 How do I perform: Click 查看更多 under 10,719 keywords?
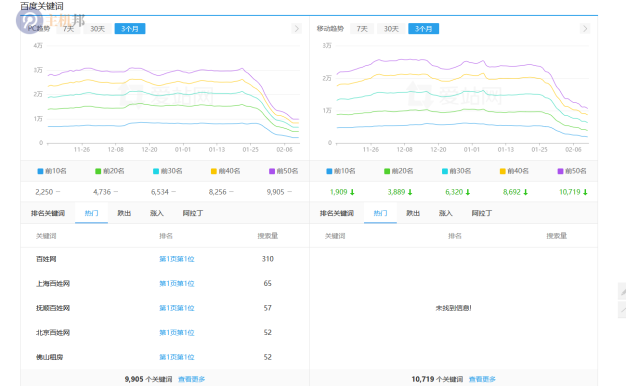point(482,379)
